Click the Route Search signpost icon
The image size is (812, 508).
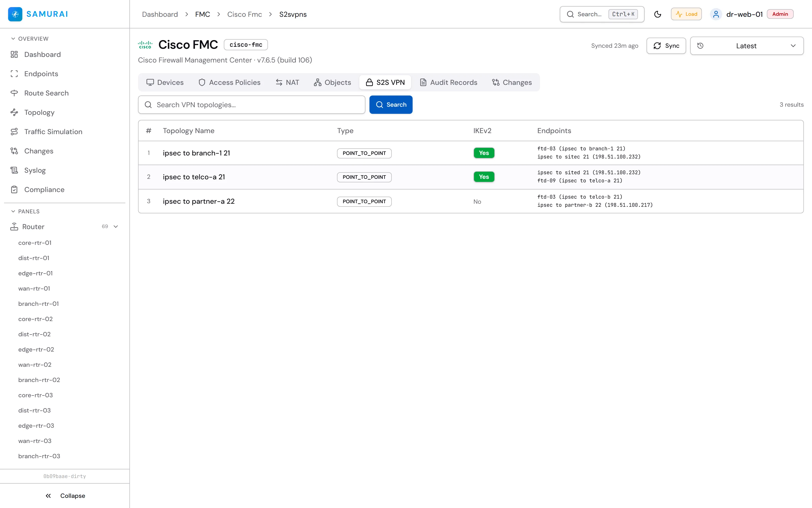(14, 93)
